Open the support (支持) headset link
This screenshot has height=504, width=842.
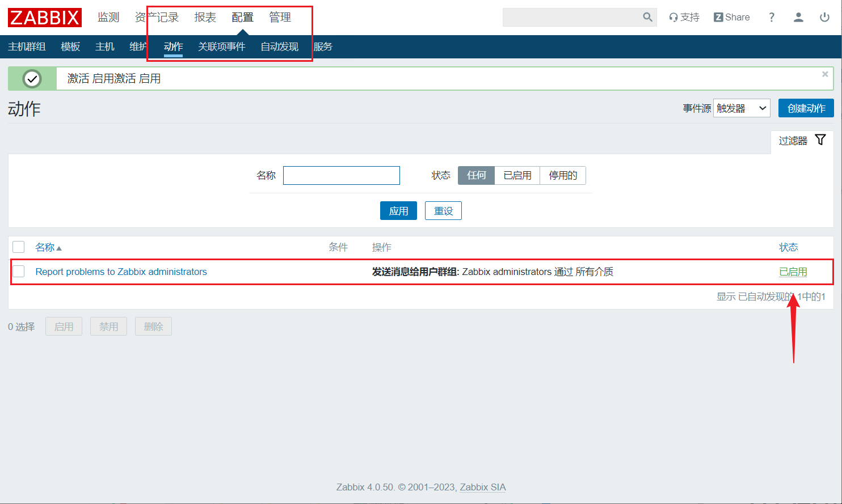click(684, 17)
